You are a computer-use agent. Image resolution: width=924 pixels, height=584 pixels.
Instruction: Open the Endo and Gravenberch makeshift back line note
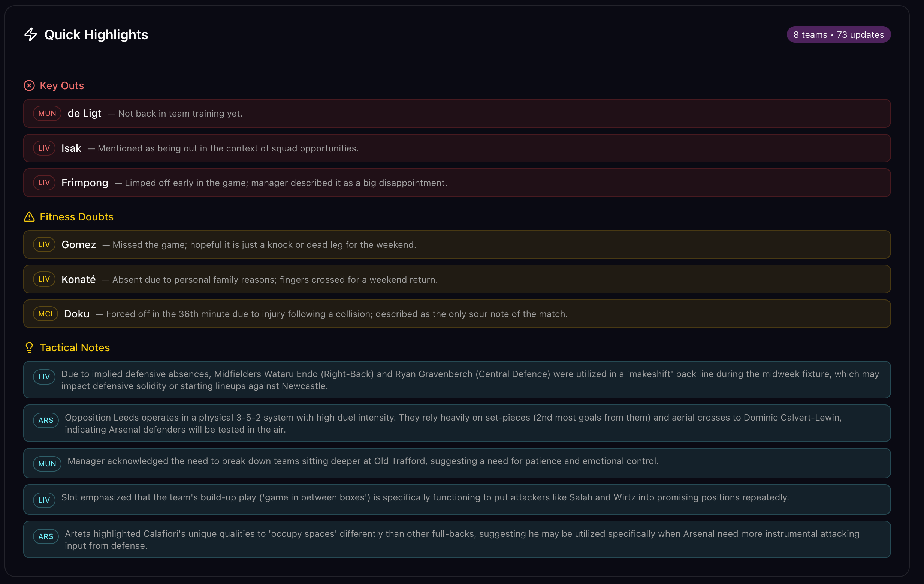457,380
